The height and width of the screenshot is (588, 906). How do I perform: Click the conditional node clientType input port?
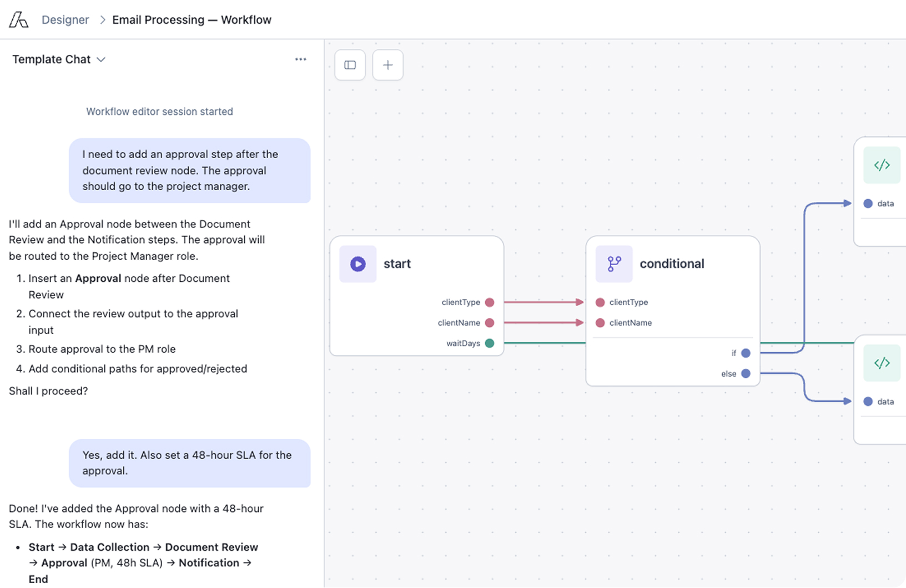[600, 302]
